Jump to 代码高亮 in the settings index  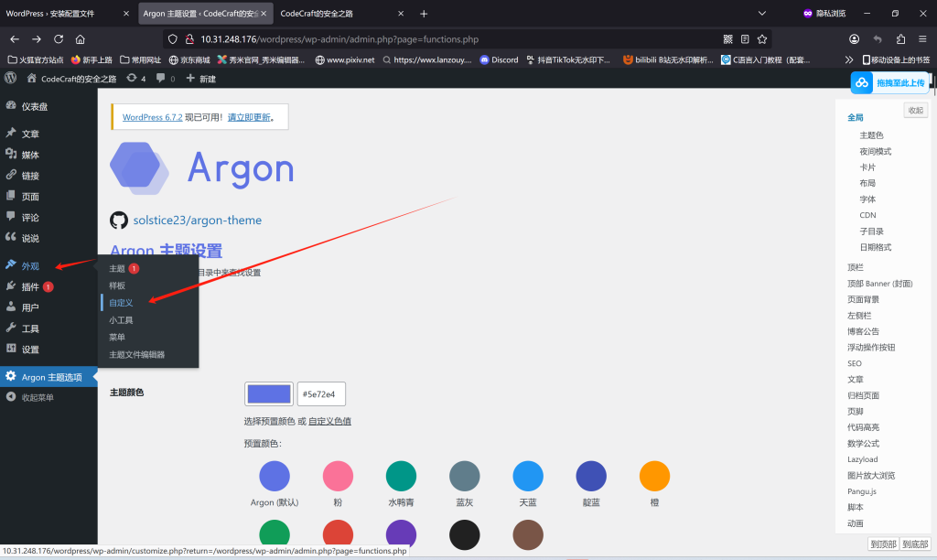[x=863, y=427]
